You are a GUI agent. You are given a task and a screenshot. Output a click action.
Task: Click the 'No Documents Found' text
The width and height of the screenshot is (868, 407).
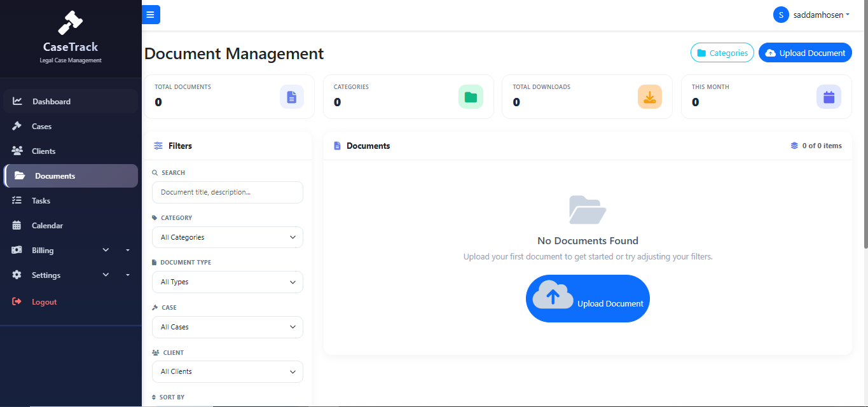click(588, 240)
